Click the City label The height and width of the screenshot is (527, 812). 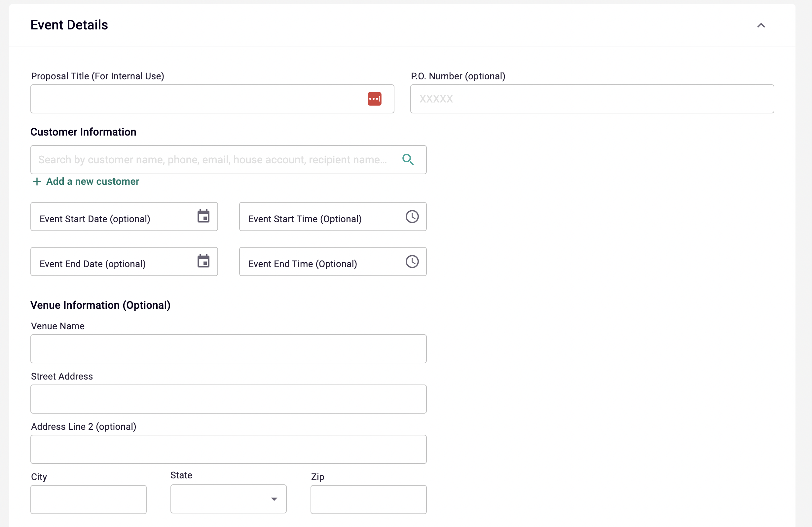39,477
